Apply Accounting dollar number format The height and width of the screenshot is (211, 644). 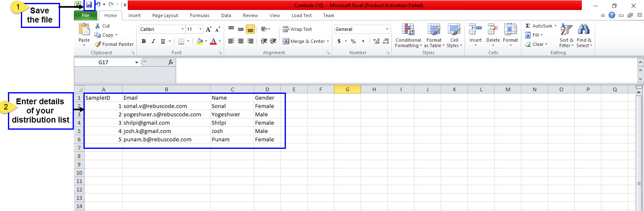[x=339, y=41]
